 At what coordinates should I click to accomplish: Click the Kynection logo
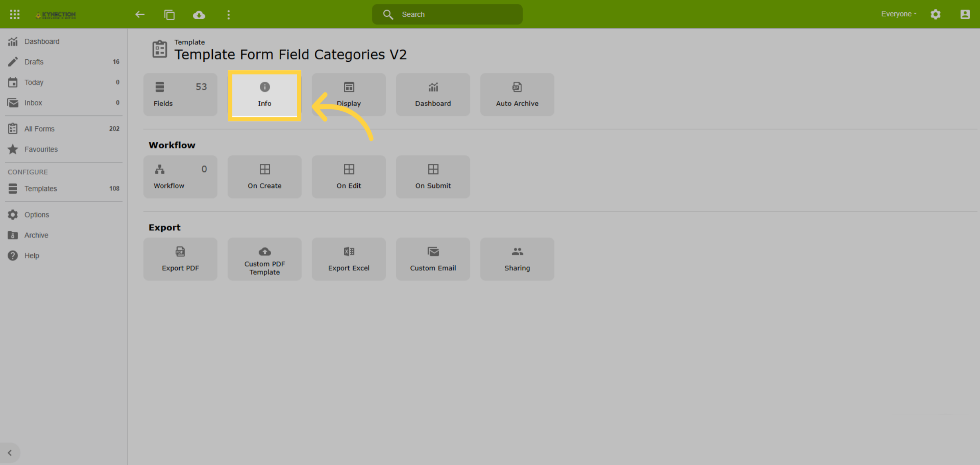pos(56,15)
